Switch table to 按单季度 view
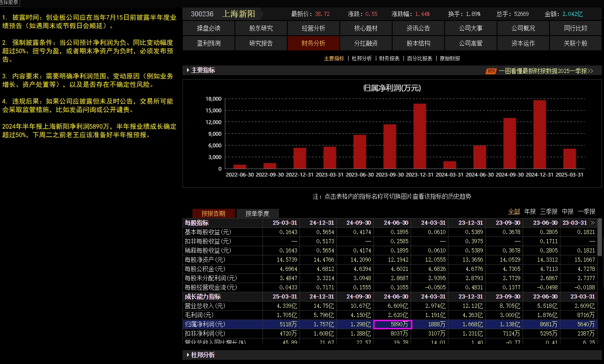604x364 pixels. pos(257,213)
